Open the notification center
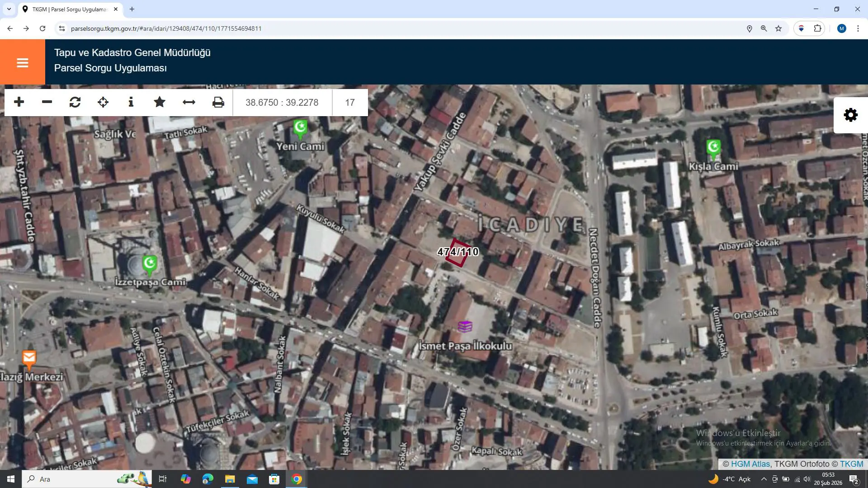868x488 pixels. point(854,479)
